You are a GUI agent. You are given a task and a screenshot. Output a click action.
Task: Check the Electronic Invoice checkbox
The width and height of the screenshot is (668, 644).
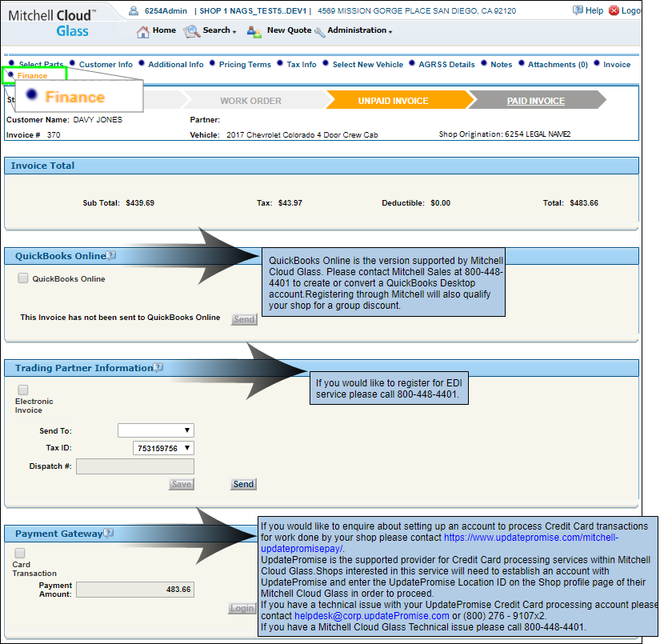(23, 390)
